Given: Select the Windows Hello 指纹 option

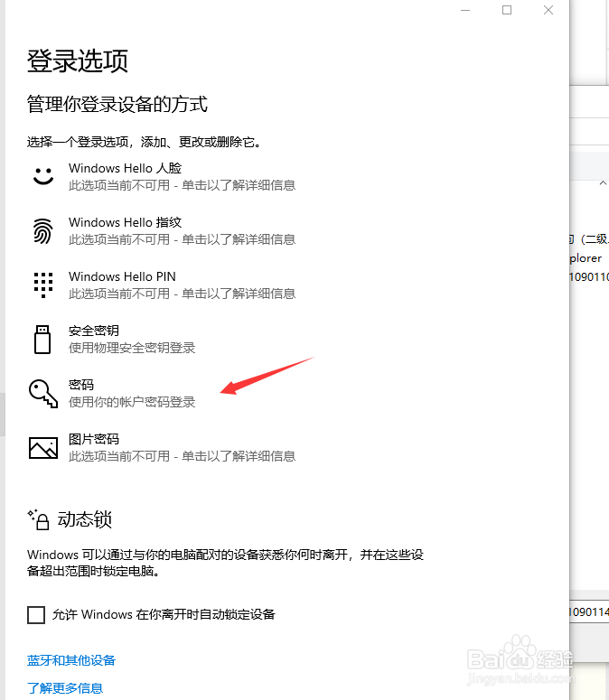Looking at the screenshot, I should [161, 231].
